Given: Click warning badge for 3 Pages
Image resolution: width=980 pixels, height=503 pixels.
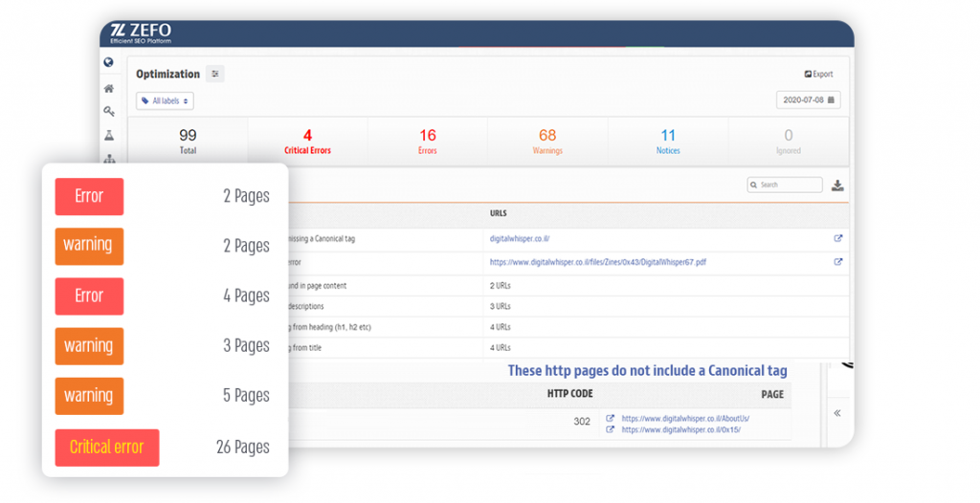Looking at the screenshot, I should [89, 346].
